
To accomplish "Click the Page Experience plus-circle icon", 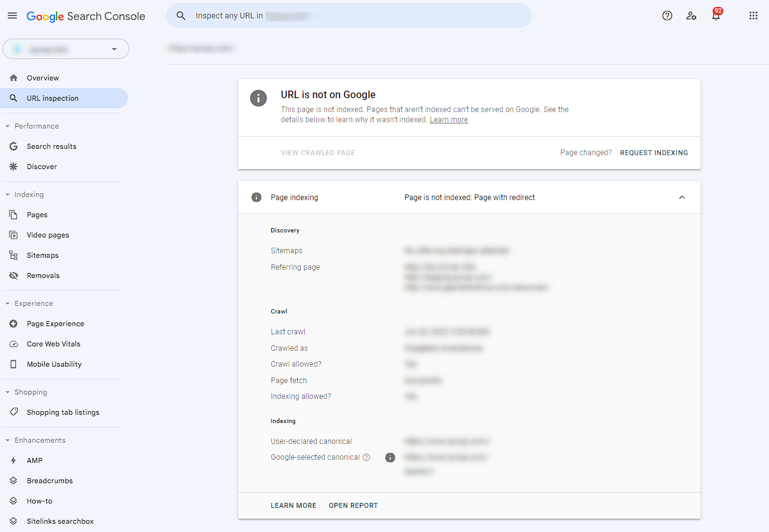I will (x=14, y=324).
